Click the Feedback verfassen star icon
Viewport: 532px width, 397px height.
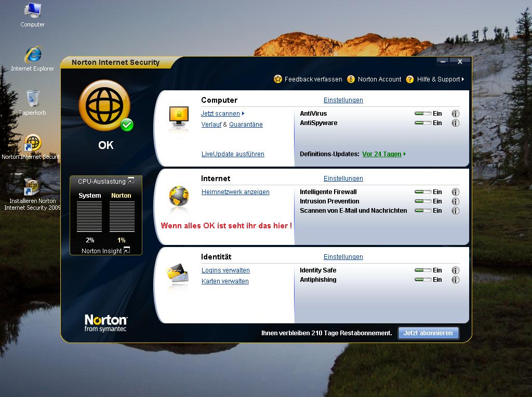click(x=278, y=79)
